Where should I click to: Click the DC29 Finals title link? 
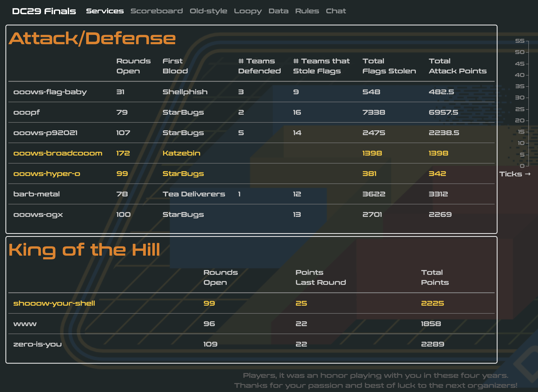click(x=44, y=11)
